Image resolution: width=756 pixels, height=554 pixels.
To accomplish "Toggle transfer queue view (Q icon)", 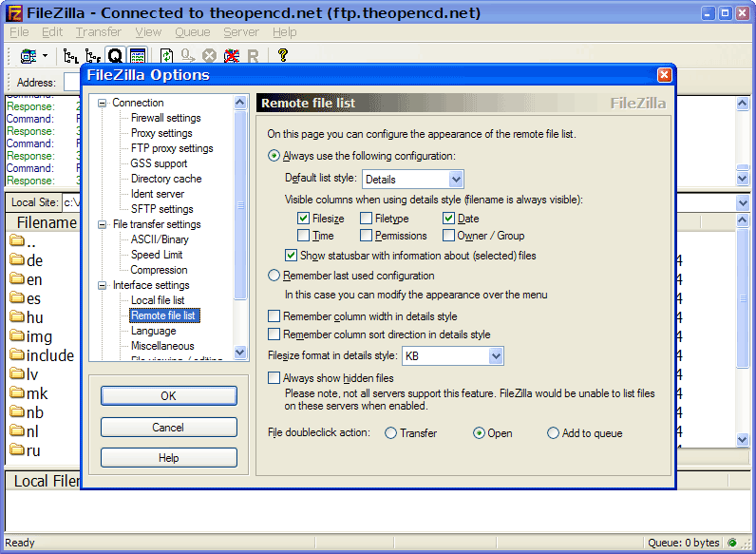I will click(x=115, y=56).
